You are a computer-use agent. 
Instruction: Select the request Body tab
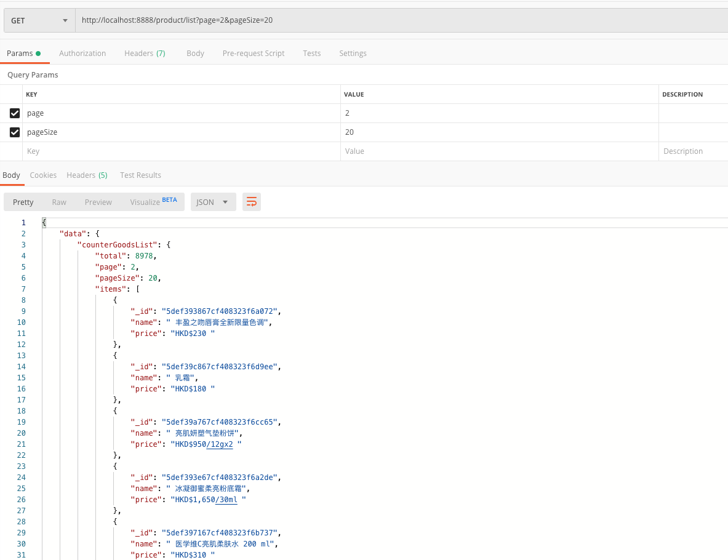[195, 54]
